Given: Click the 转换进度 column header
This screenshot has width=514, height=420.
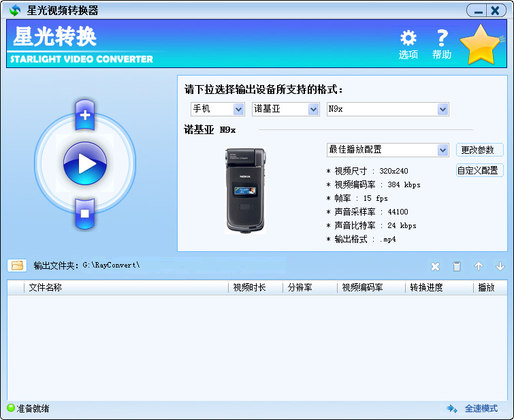Looking at the screenshot, I should point(440,287).
